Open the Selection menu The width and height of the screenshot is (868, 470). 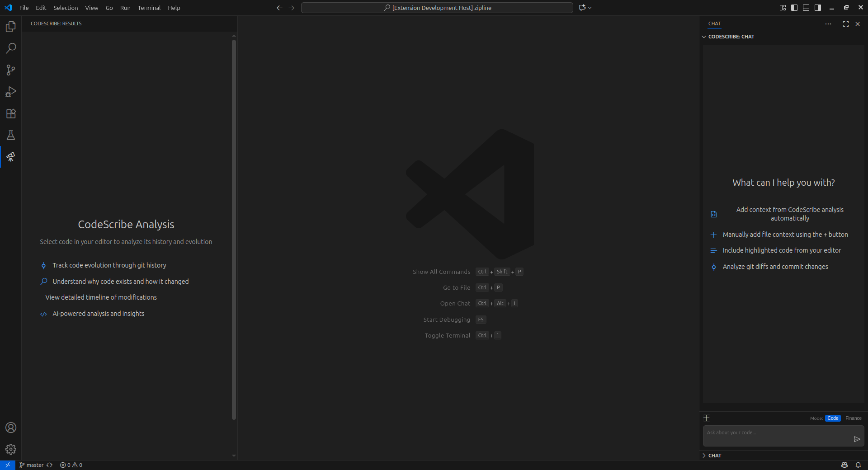tap(66, 8)
